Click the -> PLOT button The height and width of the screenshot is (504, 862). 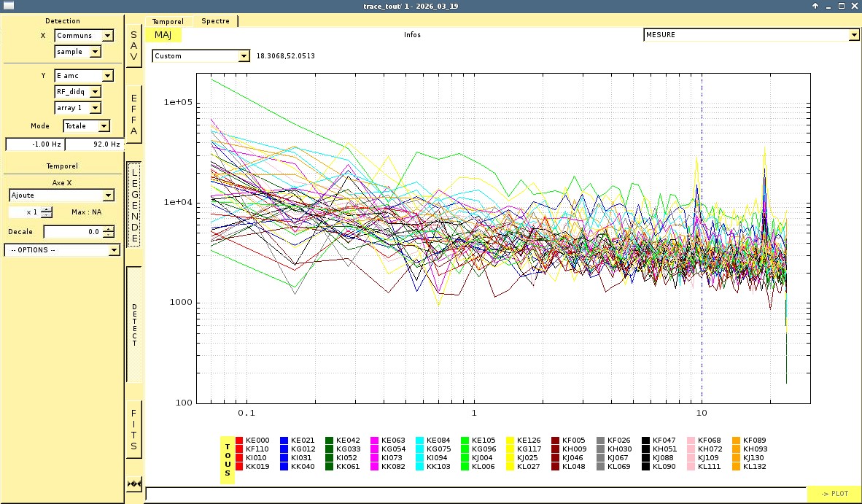(834, 494)
